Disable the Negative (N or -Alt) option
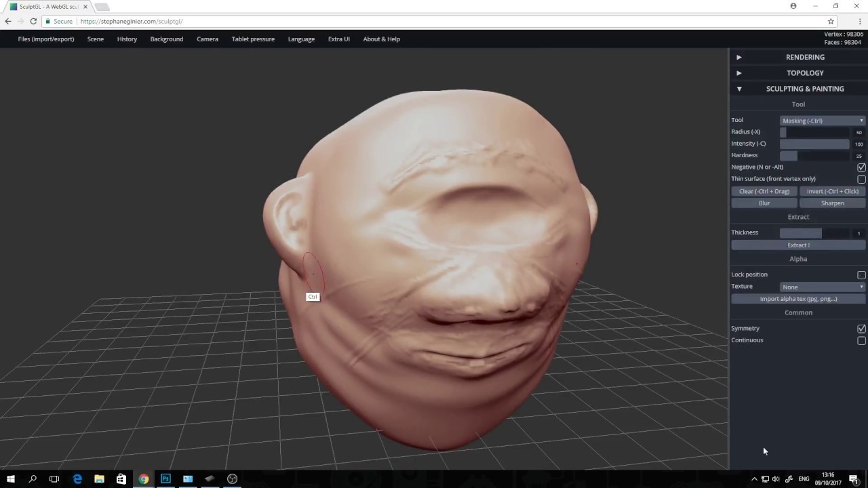 coord(861,167)
